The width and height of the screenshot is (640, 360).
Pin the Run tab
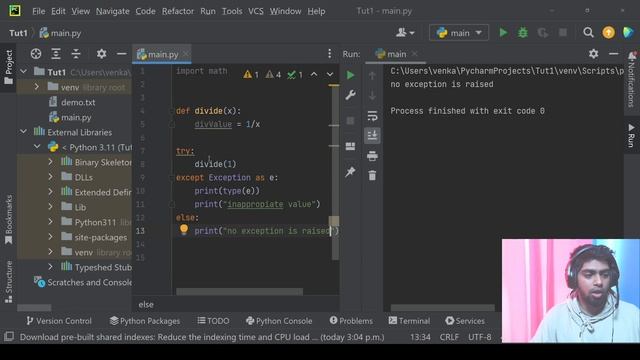[350, 171]
